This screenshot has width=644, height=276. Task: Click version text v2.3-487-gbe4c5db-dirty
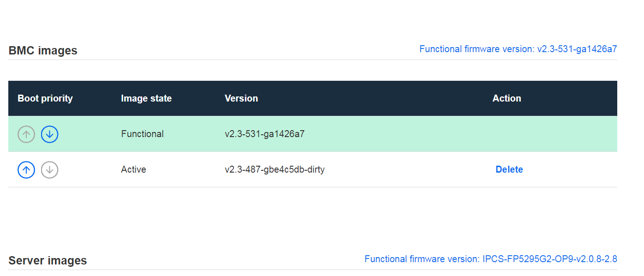tap(275, 169)
